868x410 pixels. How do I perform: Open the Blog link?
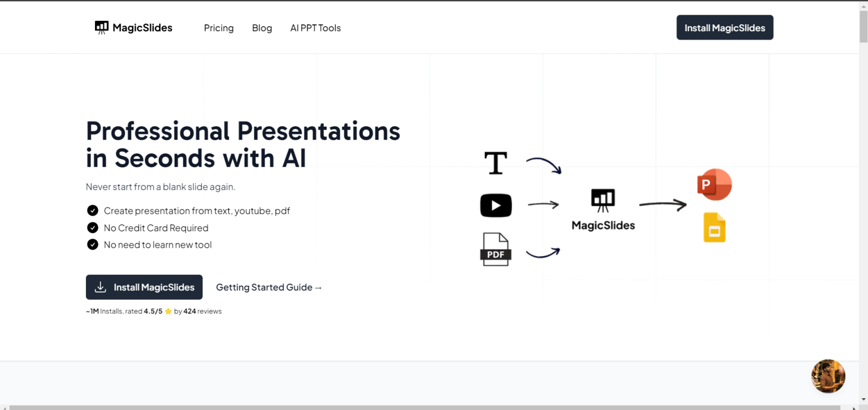tap(262, 28)
